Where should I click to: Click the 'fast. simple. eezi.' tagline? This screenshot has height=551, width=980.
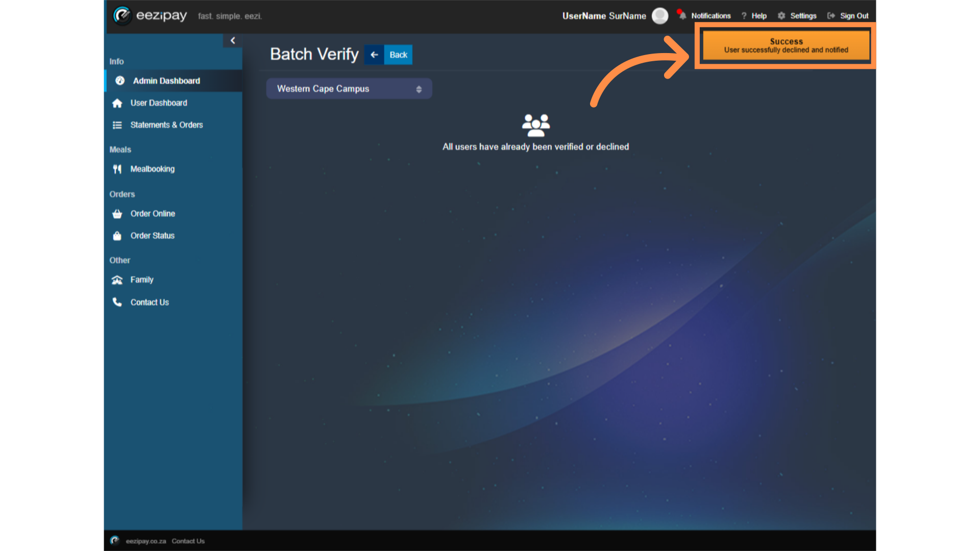(x=230, y=16)
